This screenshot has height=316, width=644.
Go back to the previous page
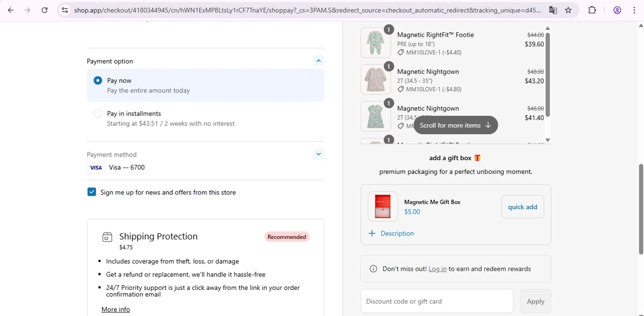11,10
